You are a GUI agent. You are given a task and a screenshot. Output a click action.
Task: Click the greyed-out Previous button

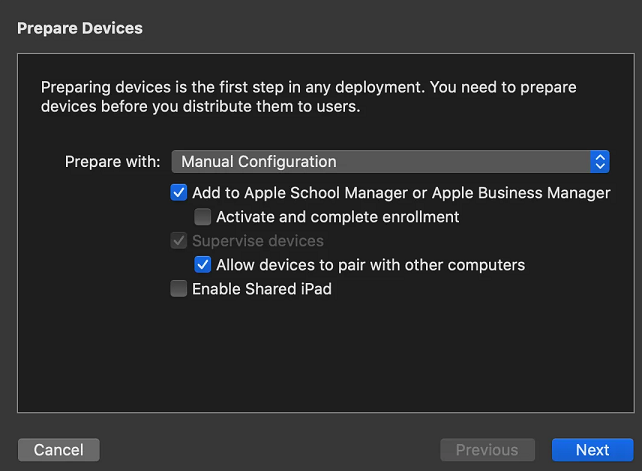coord(487,450)
